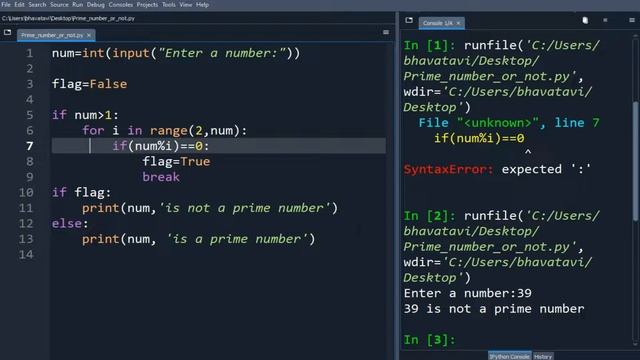Click the 'if flag:' code line
This screenshot has height=360, width=640.
click(81, 192)
